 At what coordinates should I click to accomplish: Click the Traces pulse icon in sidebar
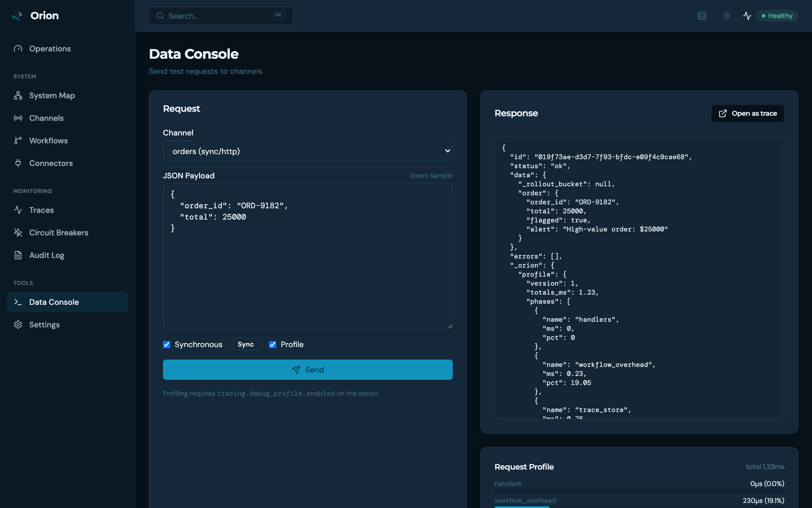18,210
